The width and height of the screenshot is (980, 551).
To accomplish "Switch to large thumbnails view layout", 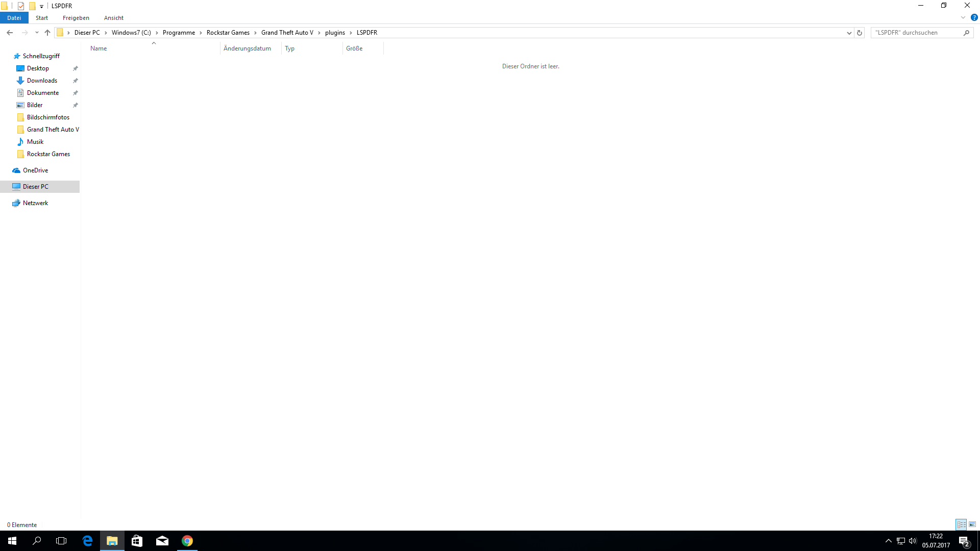I will pos(972,524).
